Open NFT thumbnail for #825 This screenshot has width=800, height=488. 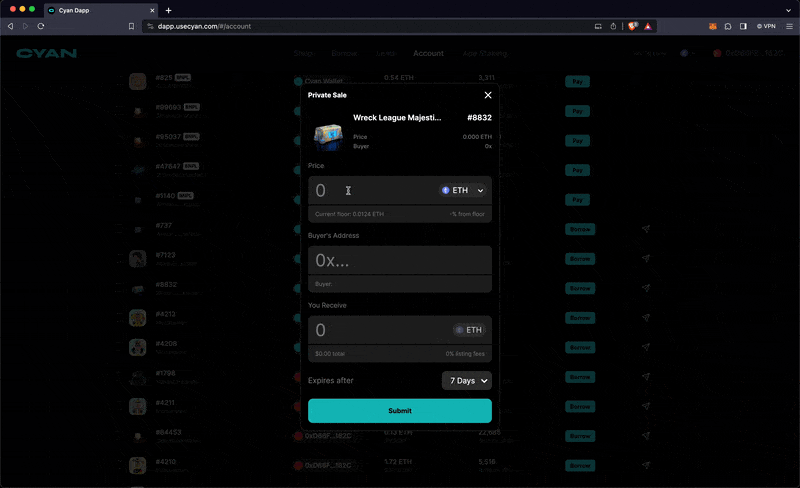[x=138, y=81]
